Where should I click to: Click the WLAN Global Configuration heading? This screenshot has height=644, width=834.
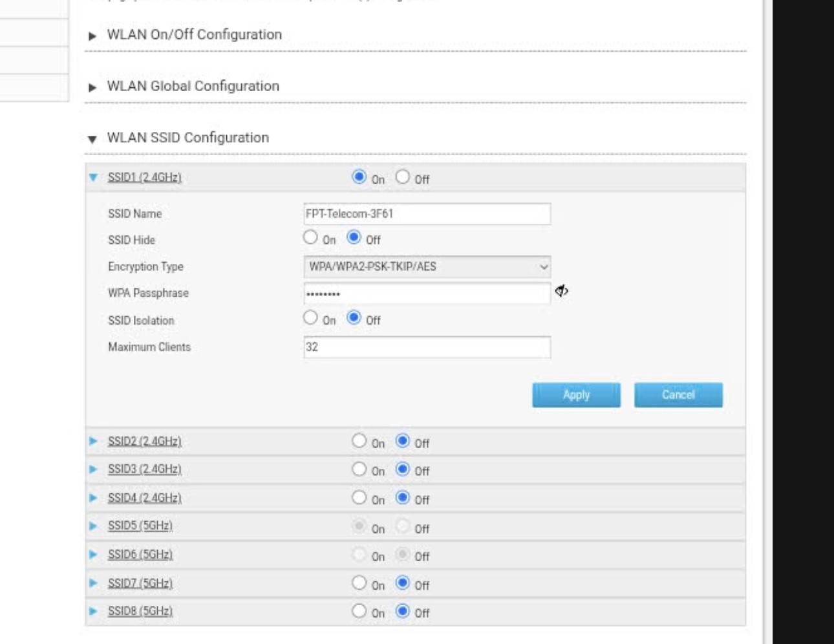(x=193, y=86)
